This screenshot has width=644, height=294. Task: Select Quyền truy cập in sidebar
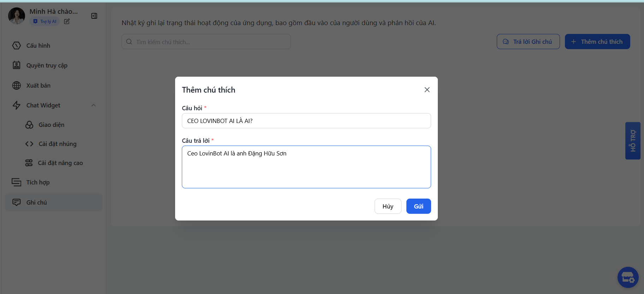pos(47,65)
